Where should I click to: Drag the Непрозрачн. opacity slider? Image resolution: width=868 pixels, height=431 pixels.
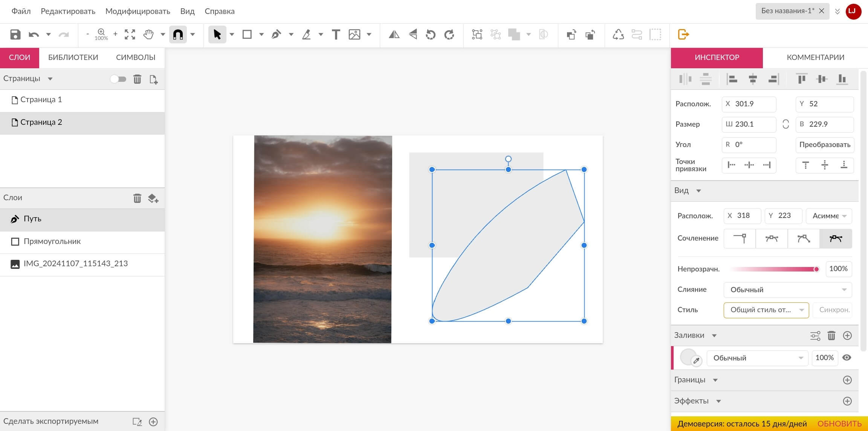click(x=818, y=269)
